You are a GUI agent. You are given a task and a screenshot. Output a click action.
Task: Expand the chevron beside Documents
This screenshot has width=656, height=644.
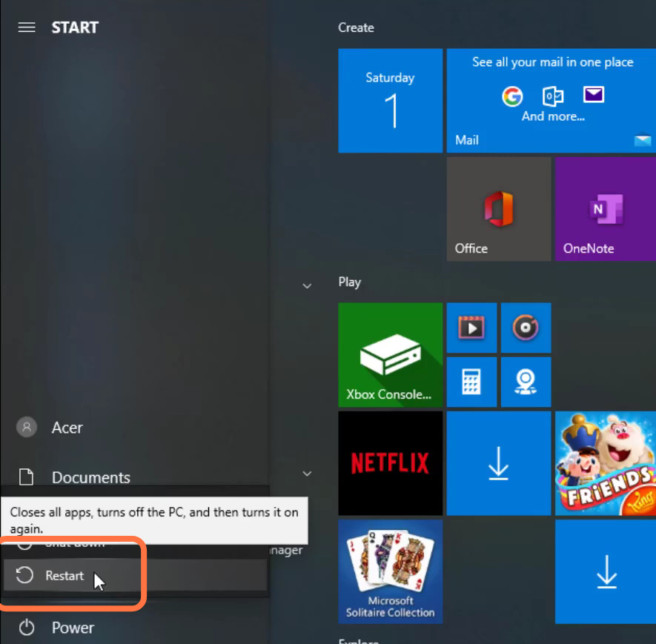coord(307,474)
